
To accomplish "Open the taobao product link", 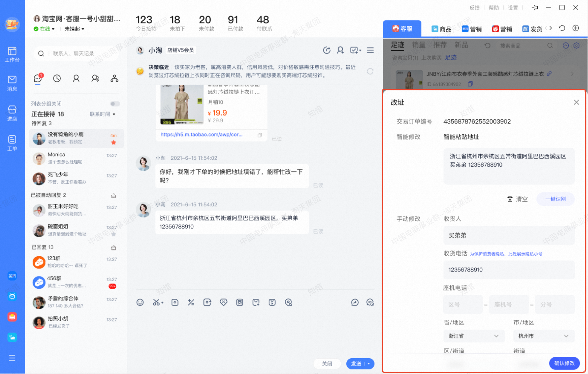I will tap(201, 135).
